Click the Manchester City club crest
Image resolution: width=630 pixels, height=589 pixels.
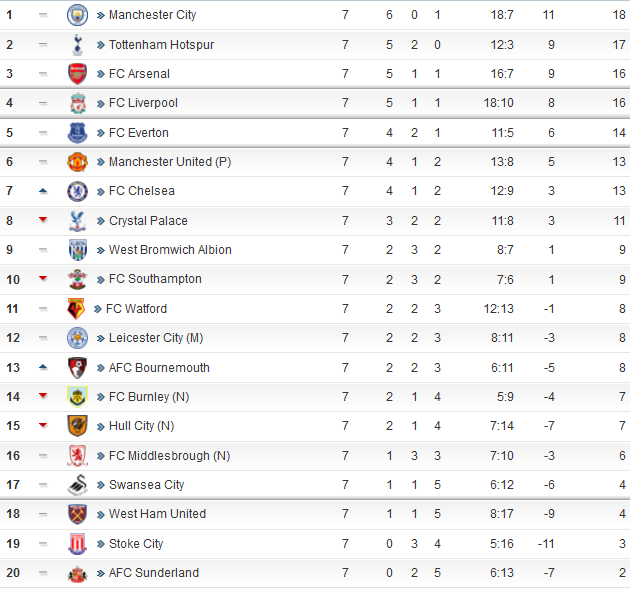[x=77, y=15]
